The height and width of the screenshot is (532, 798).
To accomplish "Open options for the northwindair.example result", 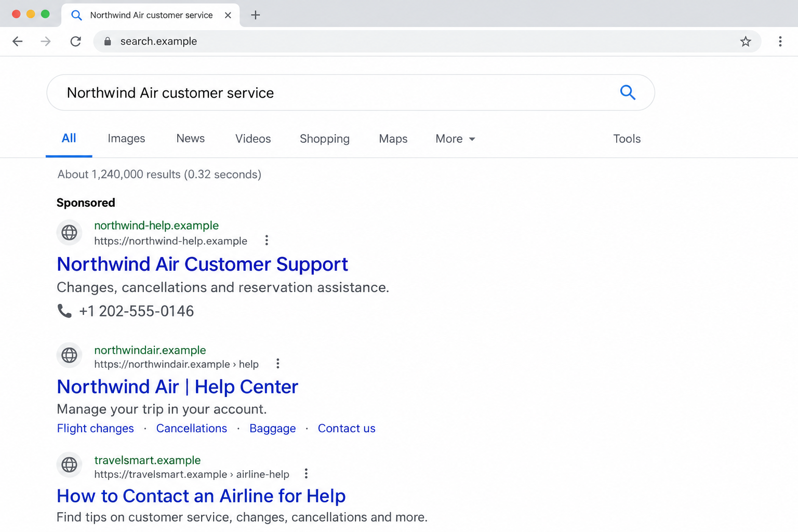I will pyautogui.click(x=278, y=364).
